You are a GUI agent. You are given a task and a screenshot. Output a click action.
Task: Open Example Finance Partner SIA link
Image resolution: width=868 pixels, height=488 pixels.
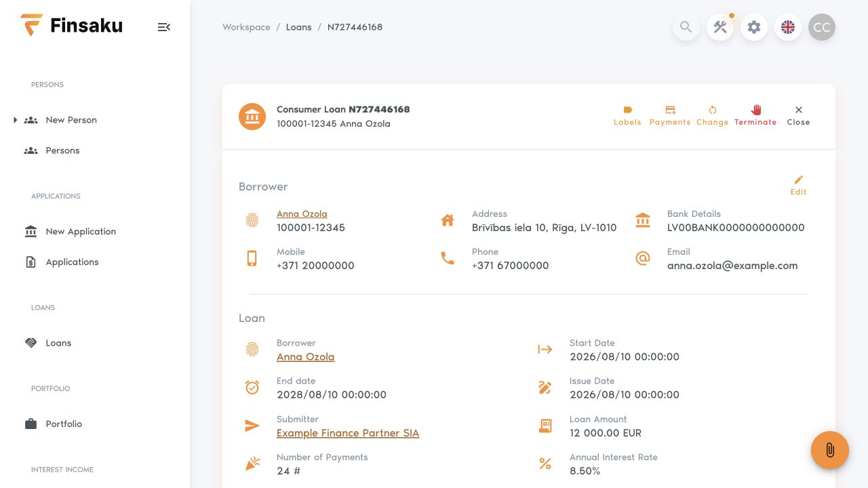[348, 433]
